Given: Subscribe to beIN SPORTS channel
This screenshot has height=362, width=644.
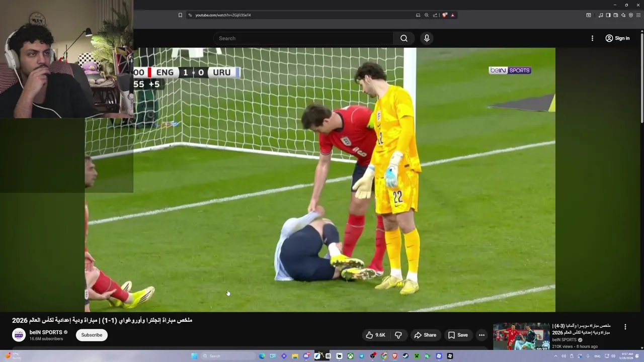Looking at the screenshot, I should (92, 335).
